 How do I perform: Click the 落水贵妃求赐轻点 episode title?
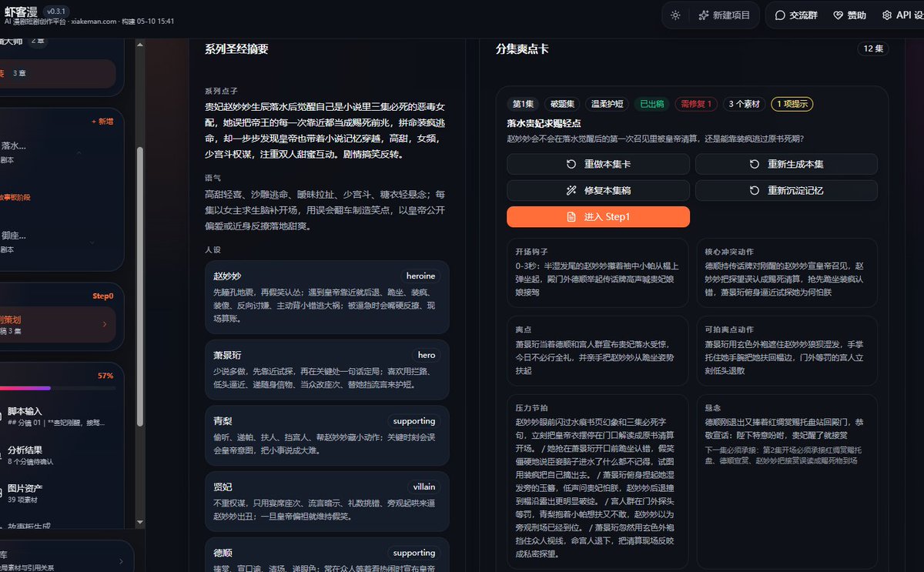coord(544,123)
